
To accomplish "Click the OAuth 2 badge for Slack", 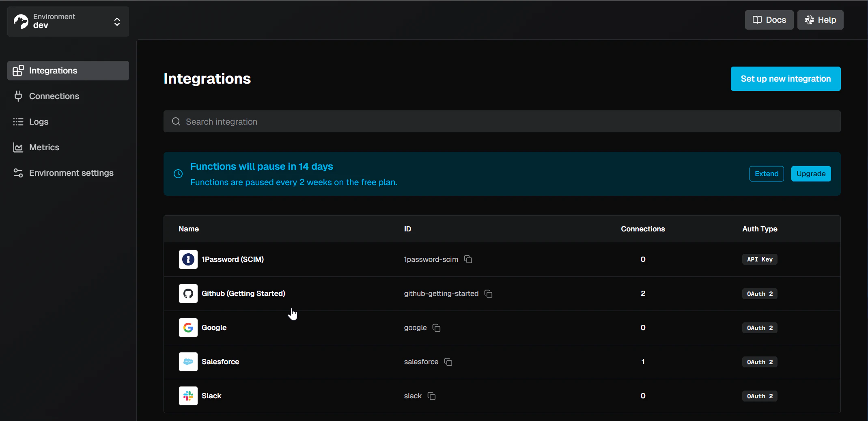I will point(760,396).
